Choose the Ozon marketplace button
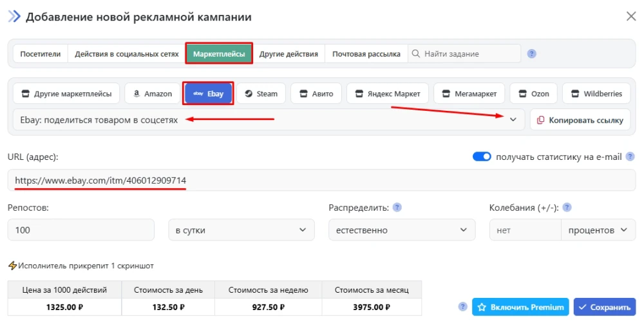Screen dimensions: 644x325 coord(533,94)
